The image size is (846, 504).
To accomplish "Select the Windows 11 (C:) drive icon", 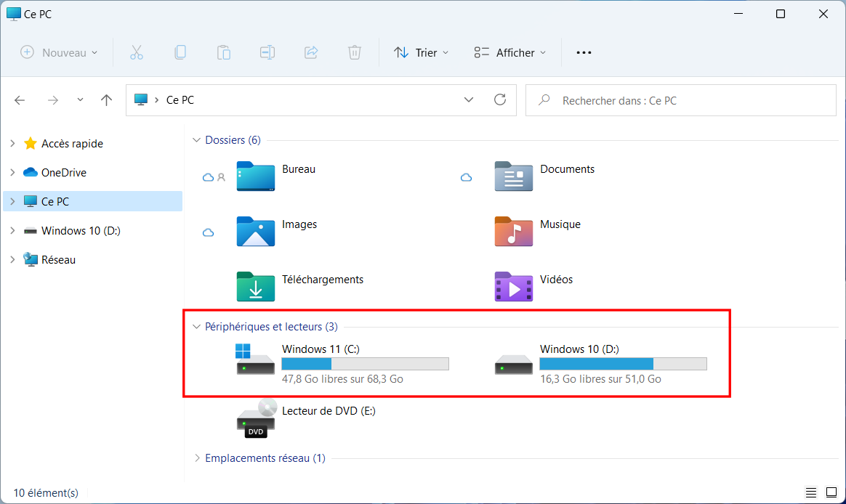I will pyautogui.click(x=255, y=359).
